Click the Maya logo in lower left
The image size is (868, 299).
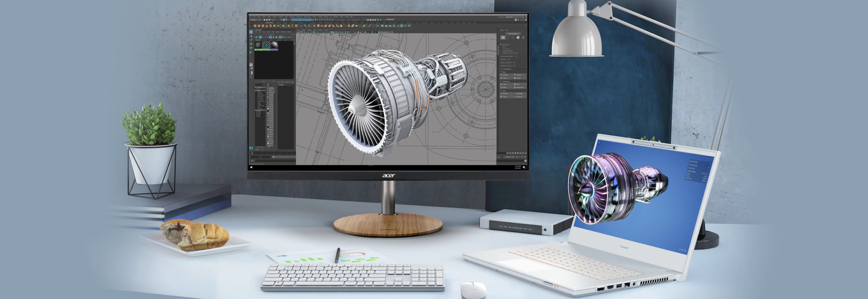(x=251, y=148)
